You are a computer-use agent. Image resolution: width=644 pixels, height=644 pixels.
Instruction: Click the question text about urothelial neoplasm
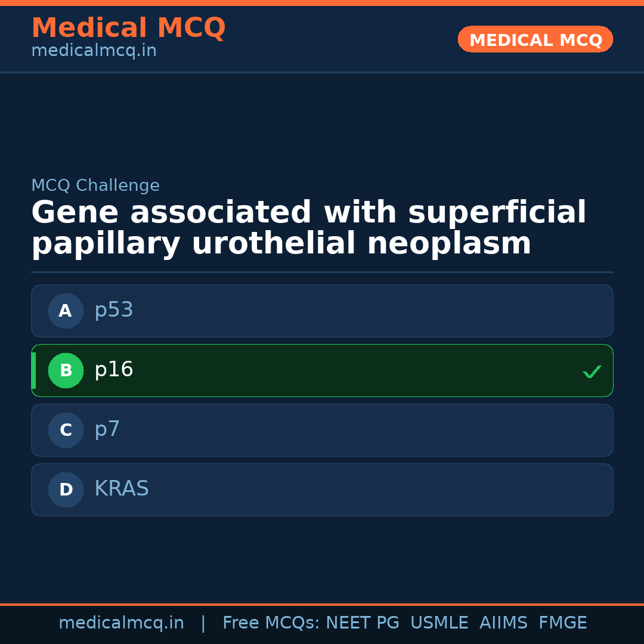308,228
